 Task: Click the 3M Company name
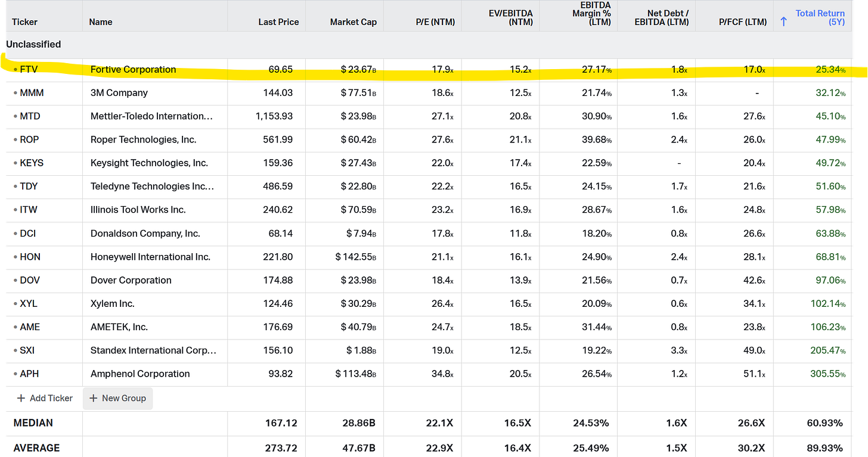point(119,93)
